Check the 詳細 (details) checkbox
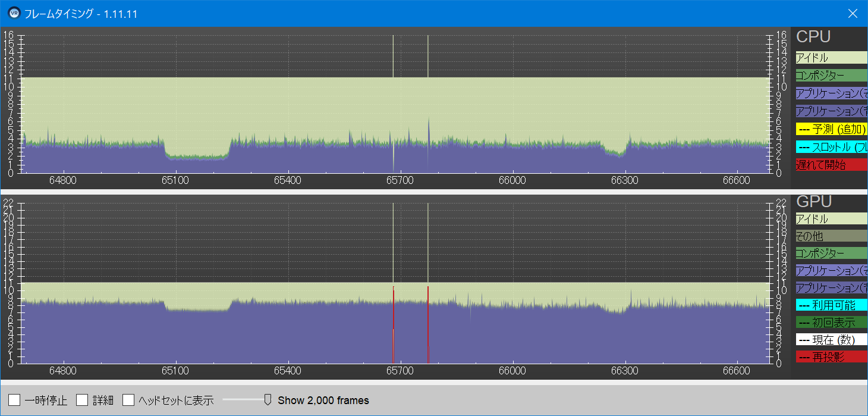This screenshot has height=416, width=868. point(82,400)
